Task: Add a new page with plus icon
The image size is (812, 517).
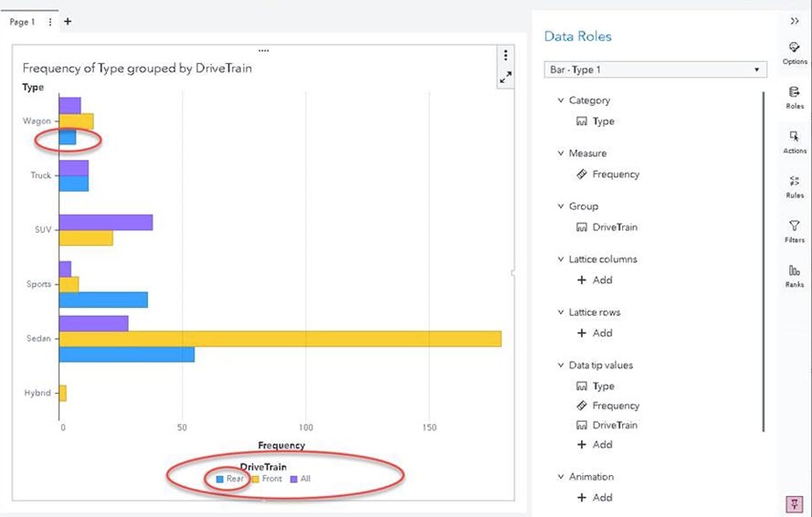Action: coord(68,22)
